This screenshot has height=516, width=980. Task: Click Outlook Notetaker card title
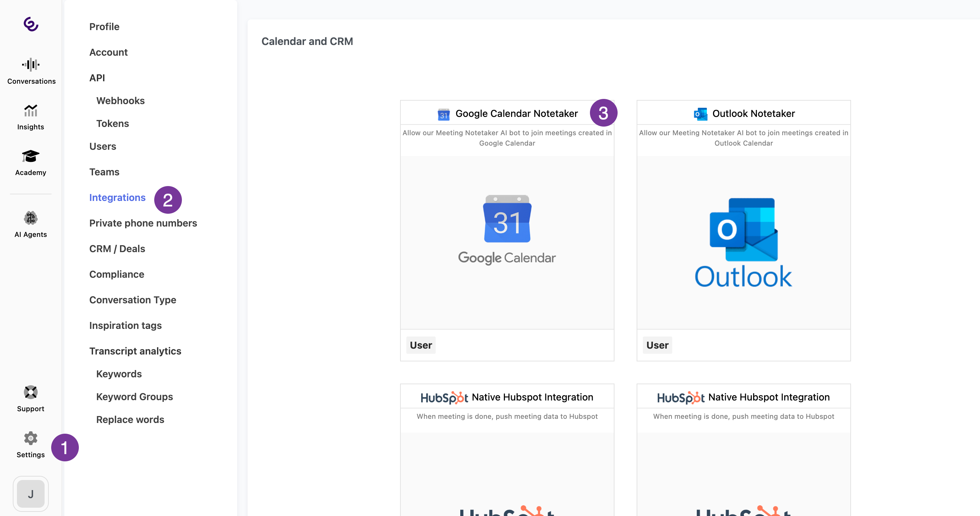coord(753,113)
